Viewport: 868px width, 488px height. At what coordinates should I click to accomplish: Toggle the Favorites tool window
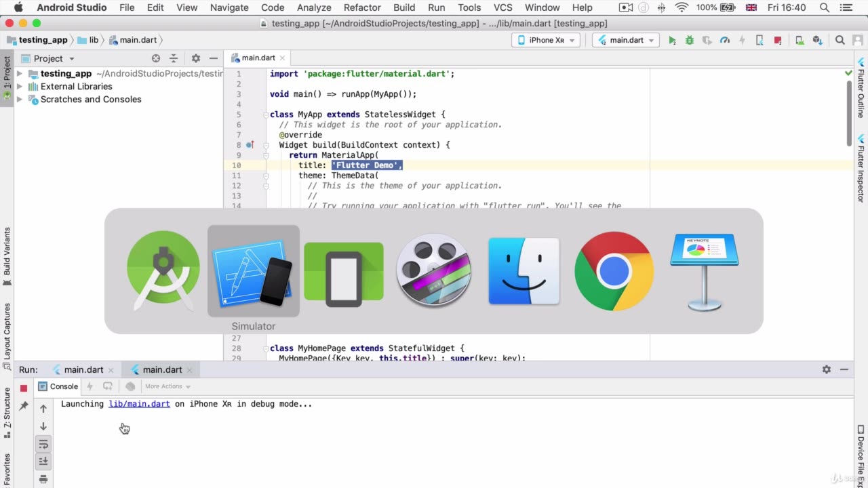[x=7, y=470]
